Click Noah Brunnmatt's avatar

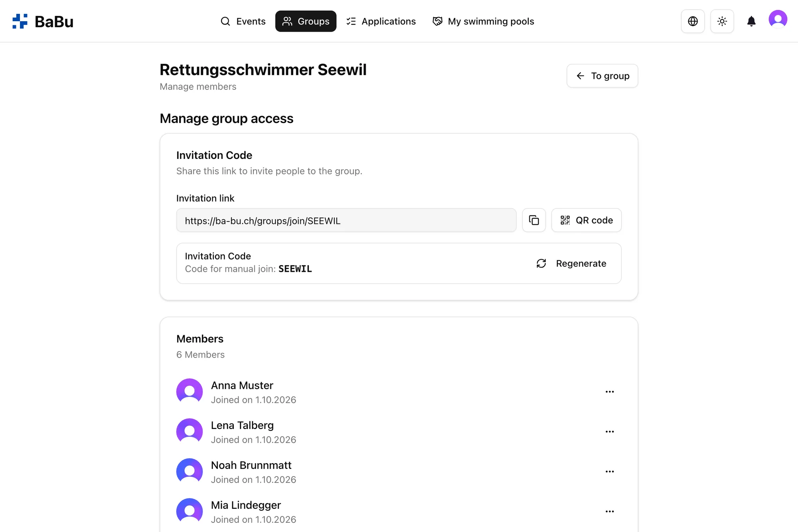coord(190,471)
